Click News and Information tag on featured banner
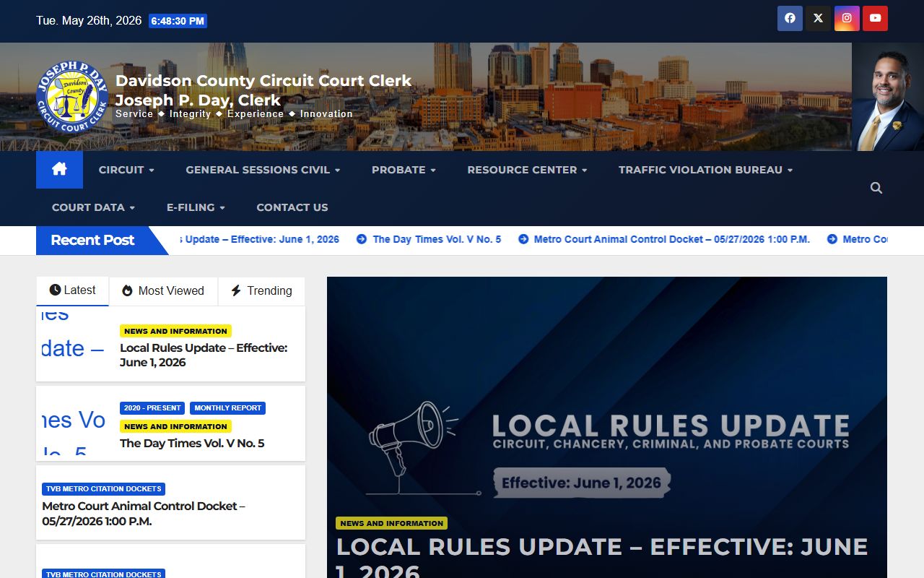 coord(391,523)
